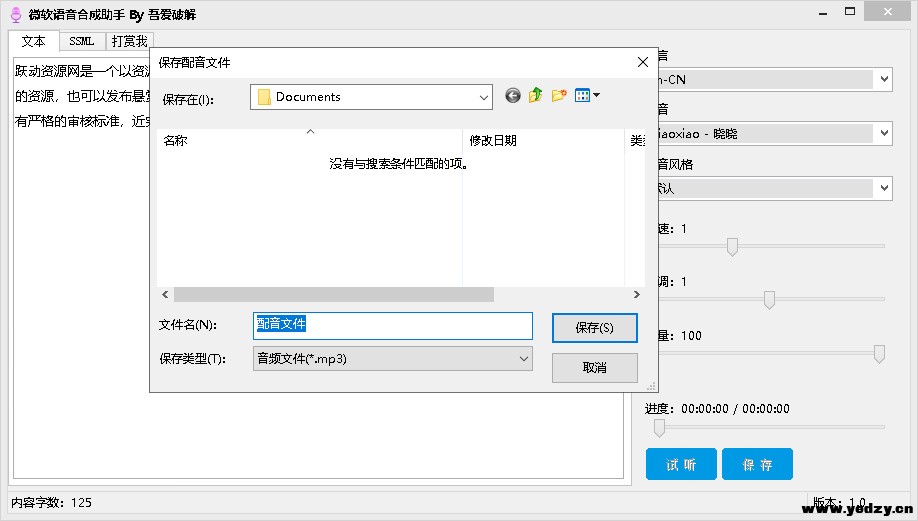Create a new folder icon
Screen dimensions: 918x521
pyautogui.click(x=559, y=95)
